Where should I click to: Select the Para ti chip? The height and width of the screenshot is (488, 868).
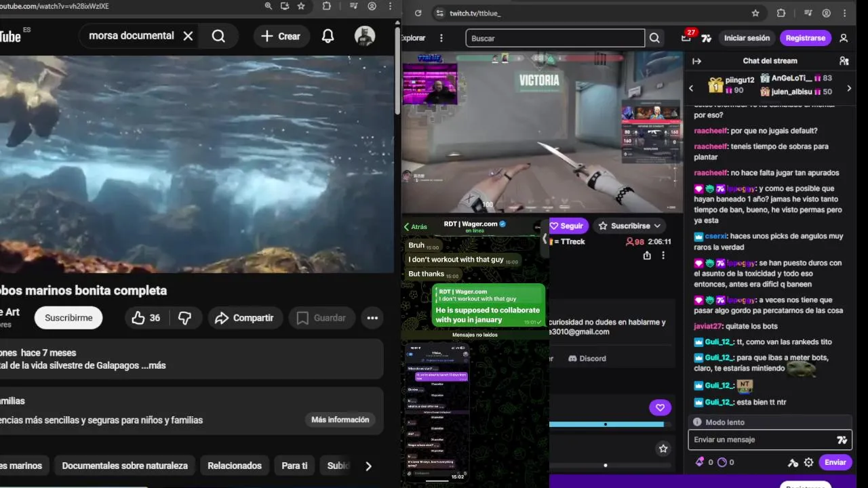coord(294,466)
